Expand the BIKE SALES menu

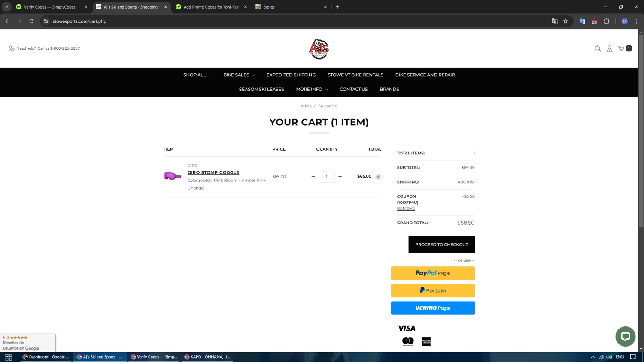point(239,75)
